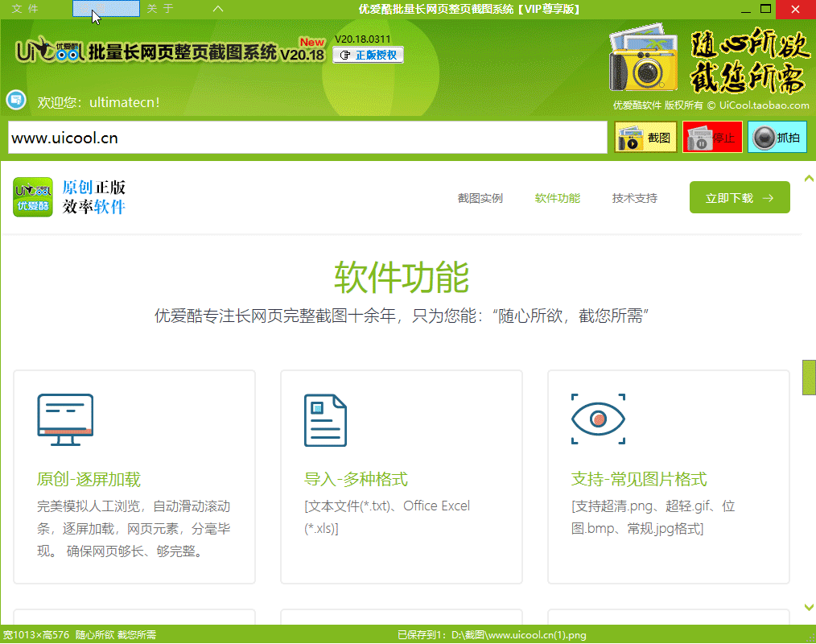The height and width of the screenshot is (644, 816).
Task: Open the 文件 menu
Action: tap(25, 9)
